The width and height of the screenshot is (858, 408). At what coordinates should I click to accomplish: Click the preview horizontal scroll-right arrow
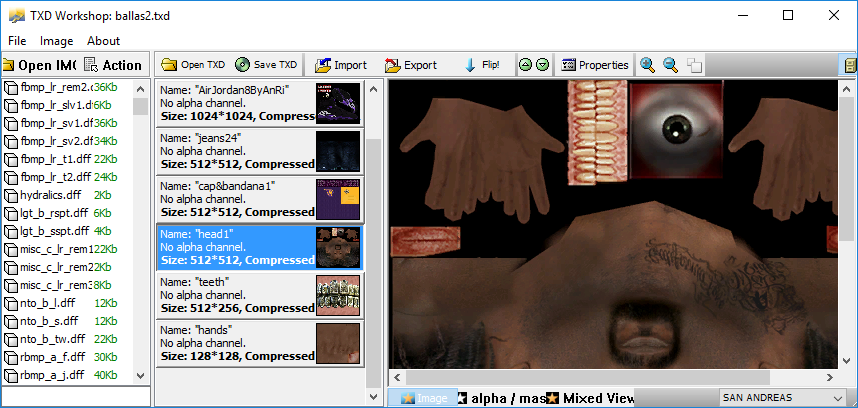tap(830, 377)
